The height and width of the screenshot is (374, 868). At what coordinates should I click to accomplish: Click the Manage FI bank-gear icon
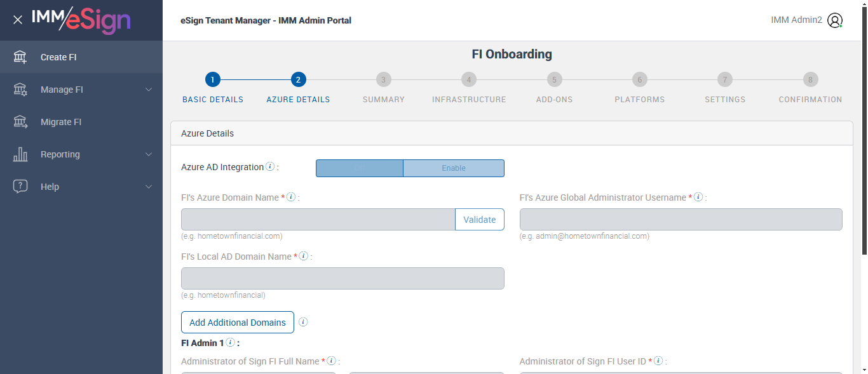point(20,90)
